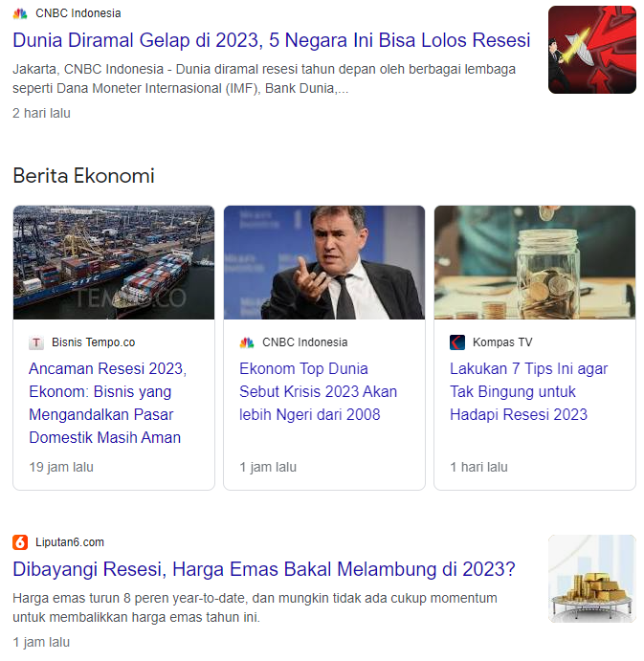
Task: Open 'Ekonom Top Dunia Sebut Krisis 2023' article
Action: point(318,391)
